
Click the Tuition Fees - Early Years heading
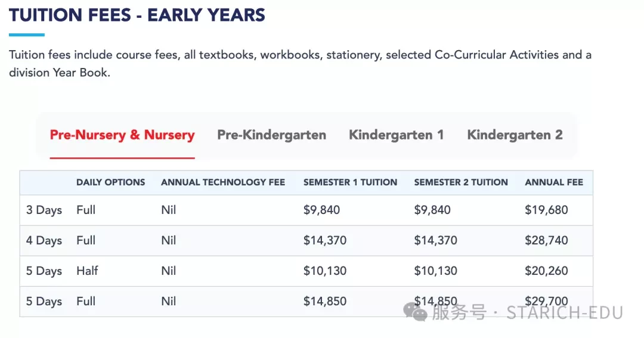[x=137, y=15]
